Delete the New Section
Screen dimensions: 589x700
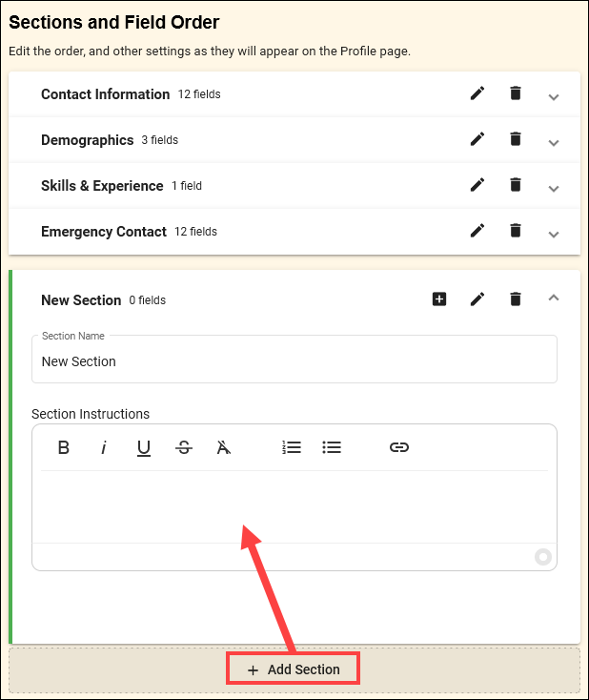(516, 299)
